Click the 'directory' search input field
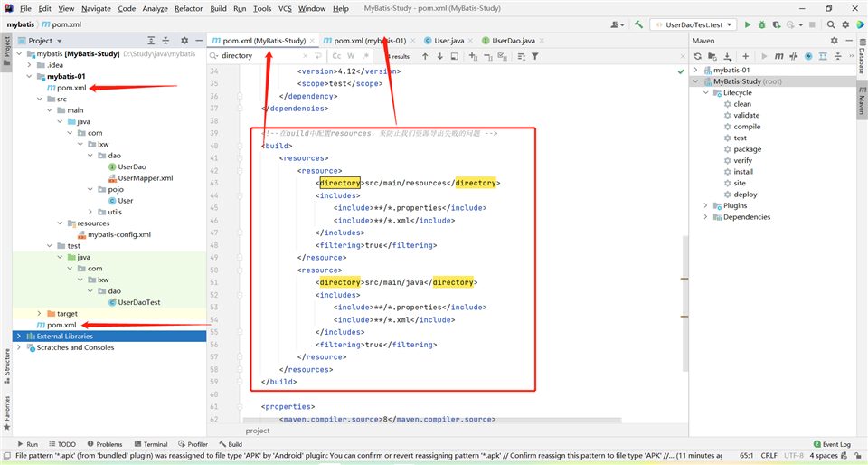Image resolution: width=868 pixels, height=465 pixels. 260,56
